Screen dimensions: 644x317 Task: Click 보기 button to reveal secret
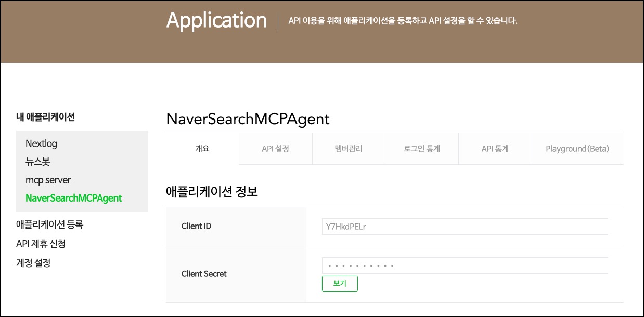tap(340, 284)
